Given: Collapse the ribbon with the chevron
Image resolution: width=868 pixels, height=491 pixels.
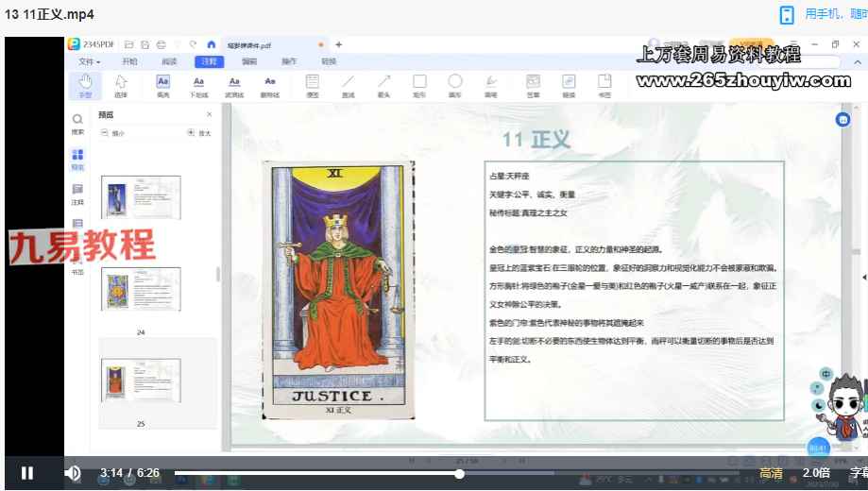Looking at the screenshot, I should pos(858,62).
